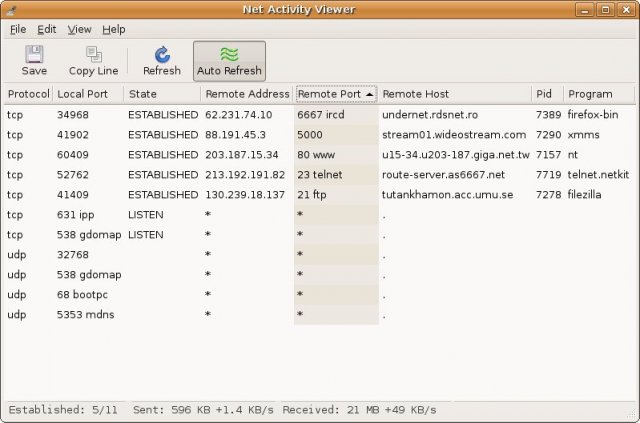Select the 68 bootpc local port row
The image size is (640, 423).
click(x=318, y=295)
